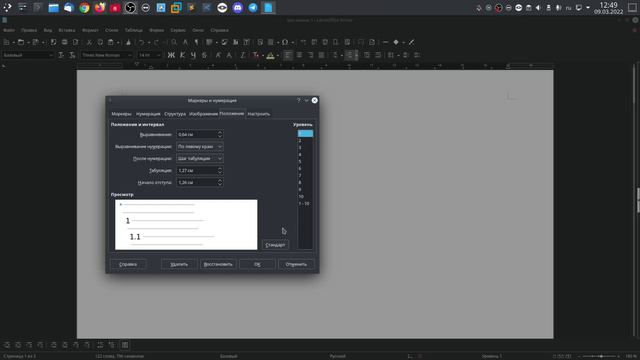Center text in formatting toolbar
The width and height of the screenshot is (640, 360).
[x=299, y=55]
